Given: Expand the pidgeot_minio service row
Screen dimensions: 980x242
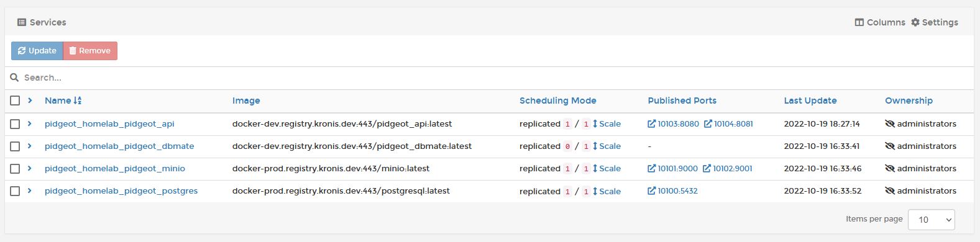Looking at the screenshot, I should coord(29,168).
